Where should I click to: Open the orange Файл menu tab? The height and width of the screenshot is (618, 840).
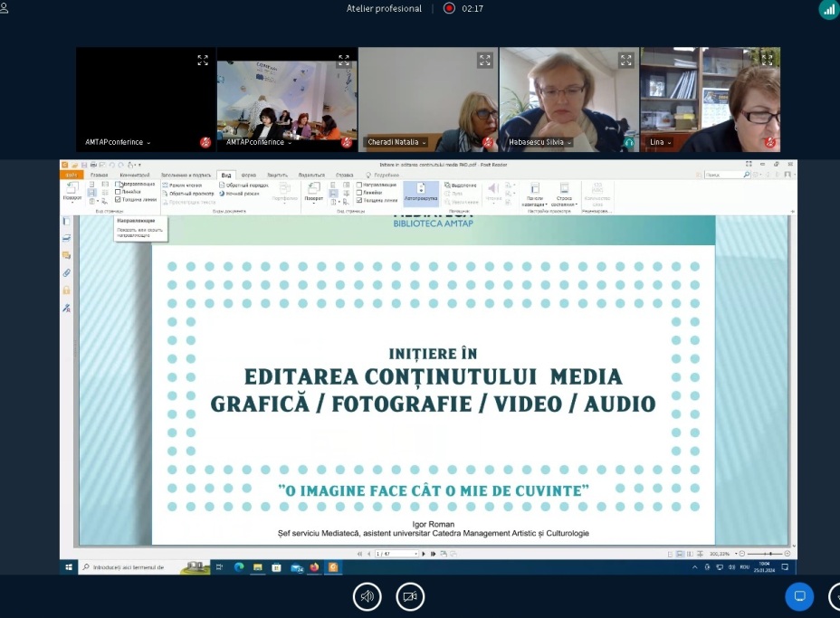(x=72, y=176)
